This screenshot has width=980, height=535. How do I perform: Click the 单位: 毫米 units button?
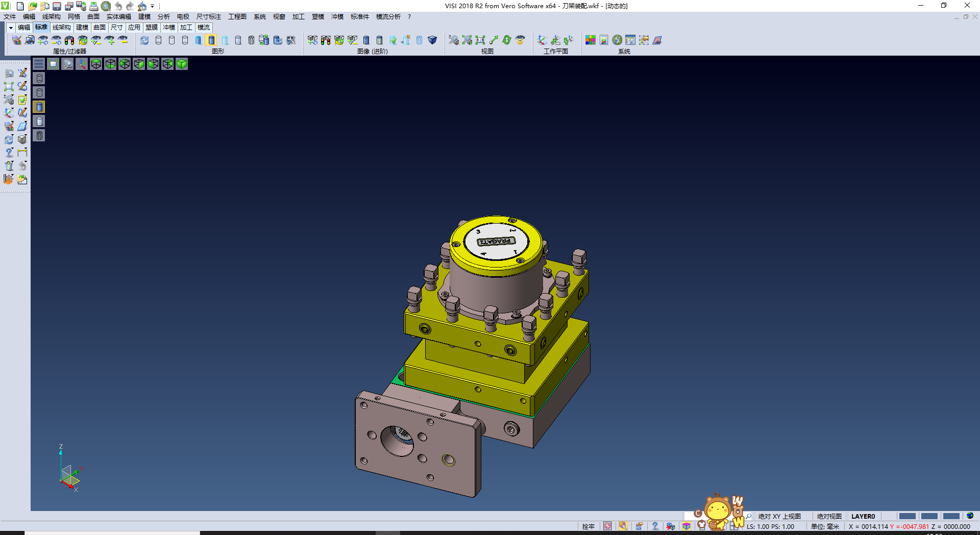[825, 526]
